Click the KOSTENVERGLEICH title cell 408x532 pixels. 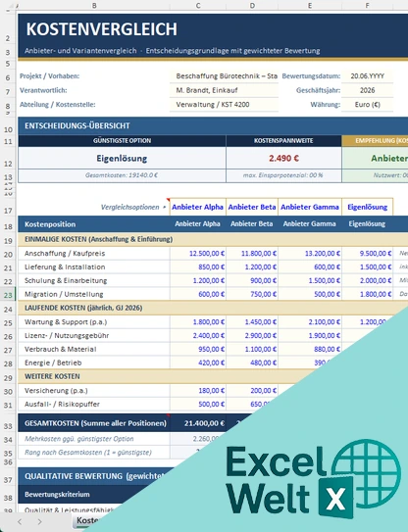[x=102, y=28]
